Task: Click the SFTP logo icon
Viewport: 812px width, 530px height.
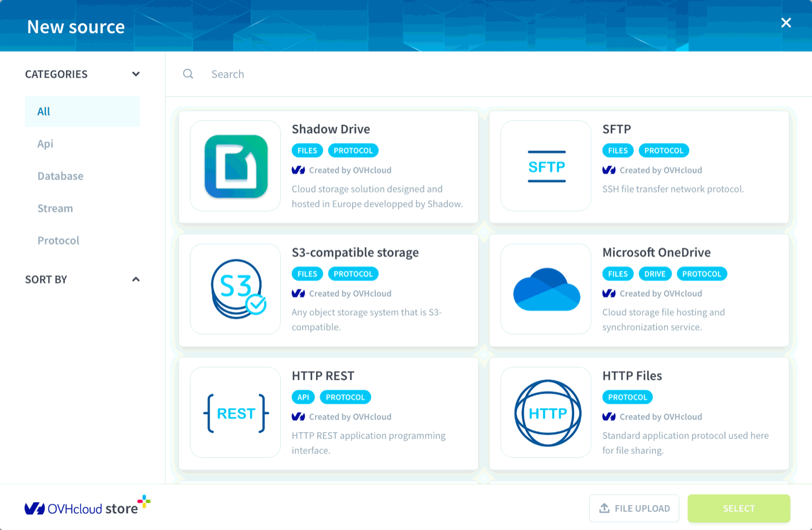Action: [x=546, y=166]
